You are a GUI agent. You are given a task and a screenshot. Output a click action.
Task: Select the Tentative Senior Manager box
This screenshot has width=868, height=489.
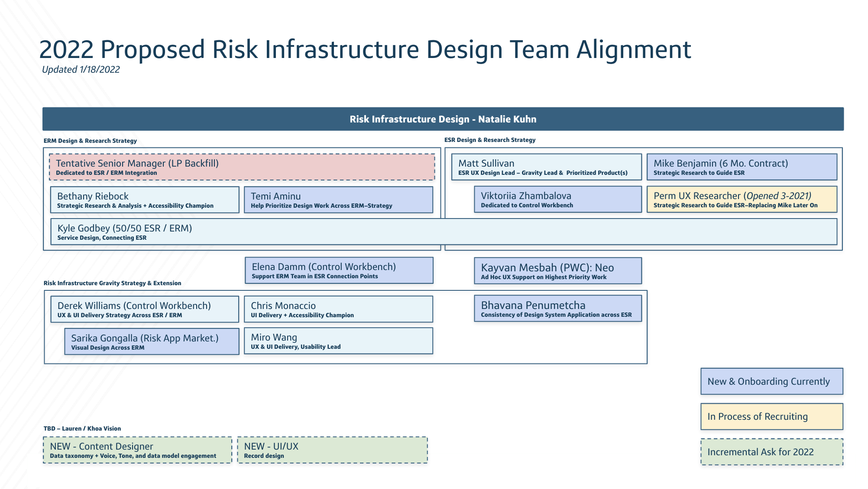point(242,167)
